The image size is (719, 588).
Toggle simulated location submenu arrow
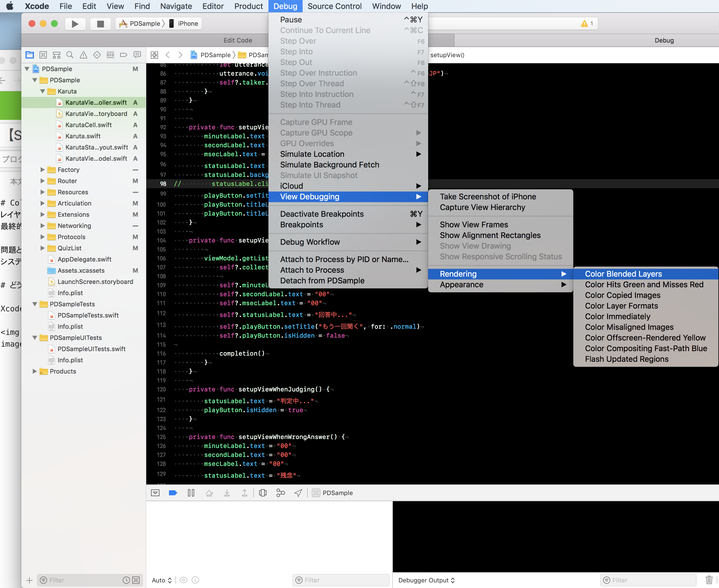(x=418, y=154)
